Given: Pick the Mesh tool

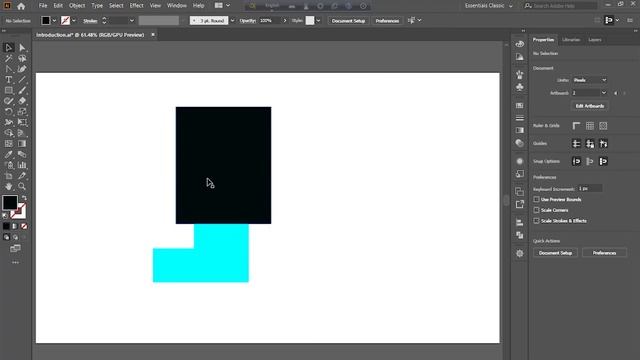Looking at the screenshot, I should tap(9, 144).
